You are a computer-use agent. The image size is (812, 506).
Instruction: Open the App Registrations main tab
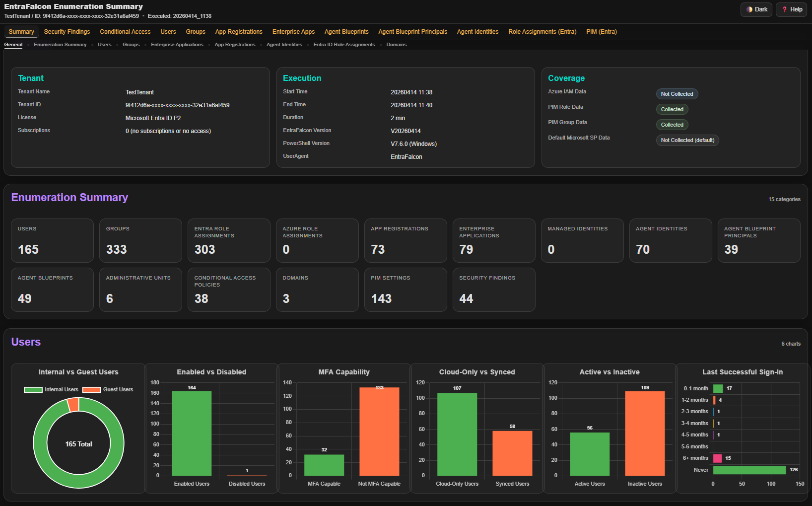pyautogui.click(x=239, y=32)
